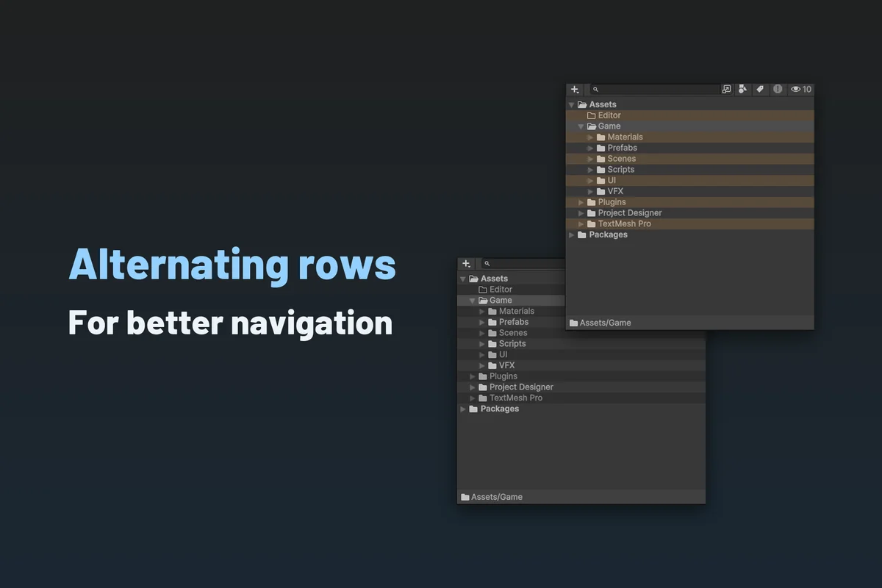Viewport: 882px width, 588px height.
Task: Expand the Plugins arrow in the gray-striped panel
Action: [473, 376]
